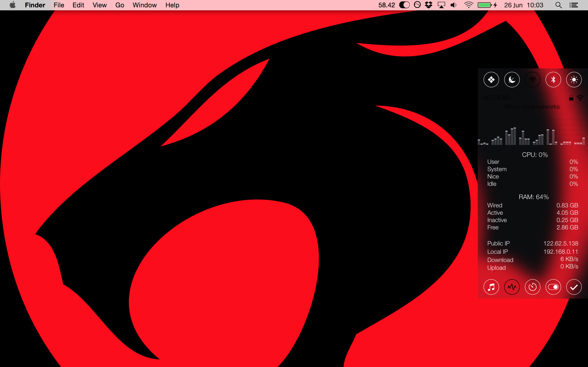Toggle Do Not Disturb moon icon
Image resolution: width=588 pixels, height=367 pixels.
(x=512, y=80)
